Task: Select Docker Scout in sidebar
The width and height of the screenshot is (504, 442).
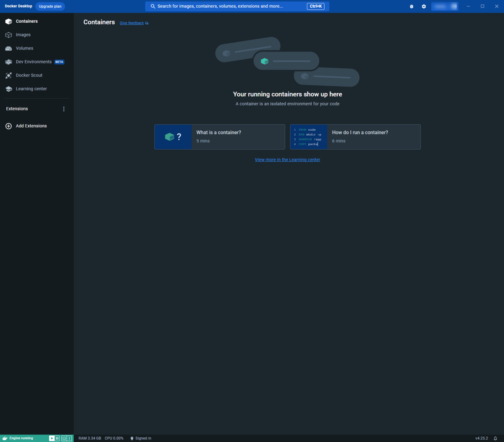Action: pos(37,75)
